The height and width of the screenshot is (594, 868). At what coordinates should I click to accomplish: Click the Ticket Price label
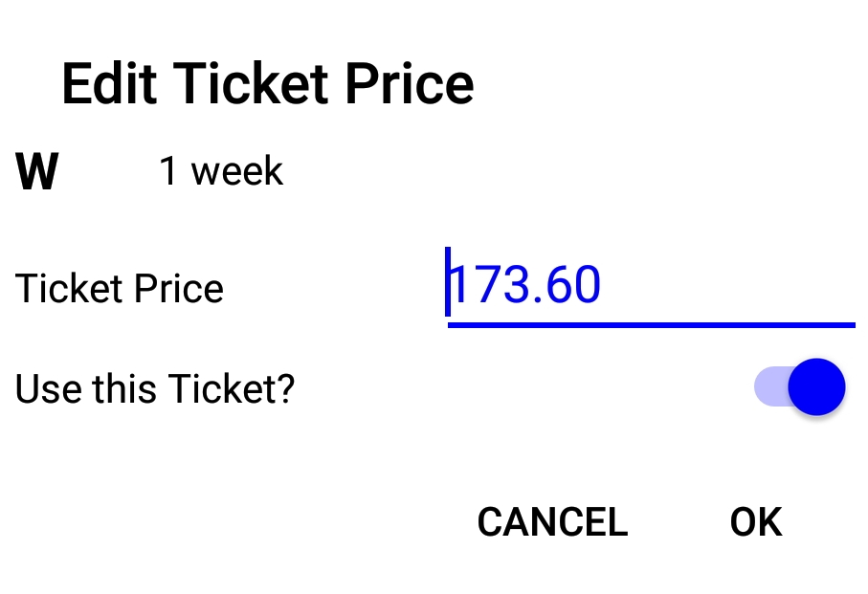coord(119,288)
